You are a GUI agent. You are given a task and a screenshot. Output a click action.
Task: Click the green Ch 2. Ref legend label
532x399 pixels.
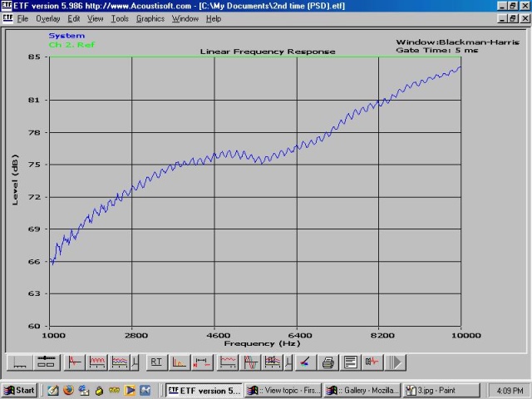point(71,45)
